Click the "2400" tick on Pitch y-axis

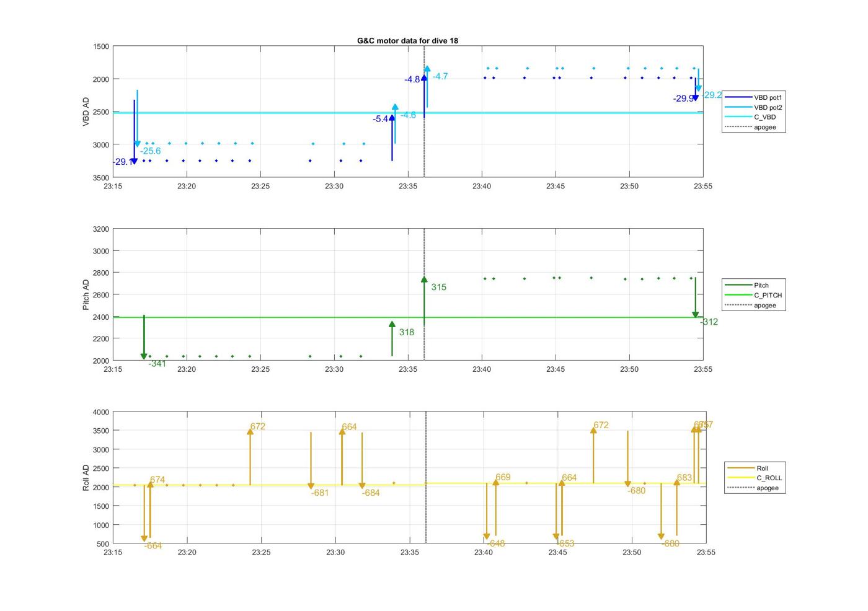point(101,317)
